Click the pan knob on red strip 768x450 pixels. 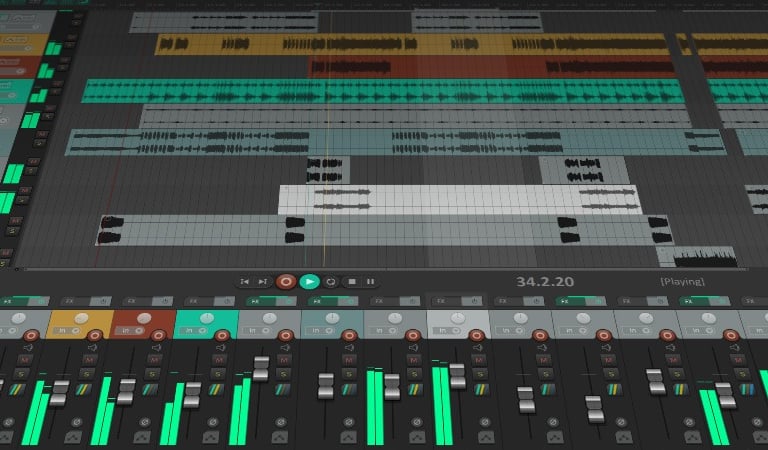[144, 319]
